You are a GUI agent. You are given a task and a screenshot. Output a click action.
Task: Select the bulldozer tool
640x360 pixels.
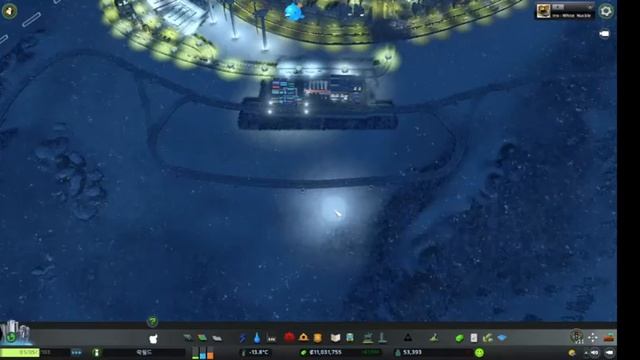609,338
